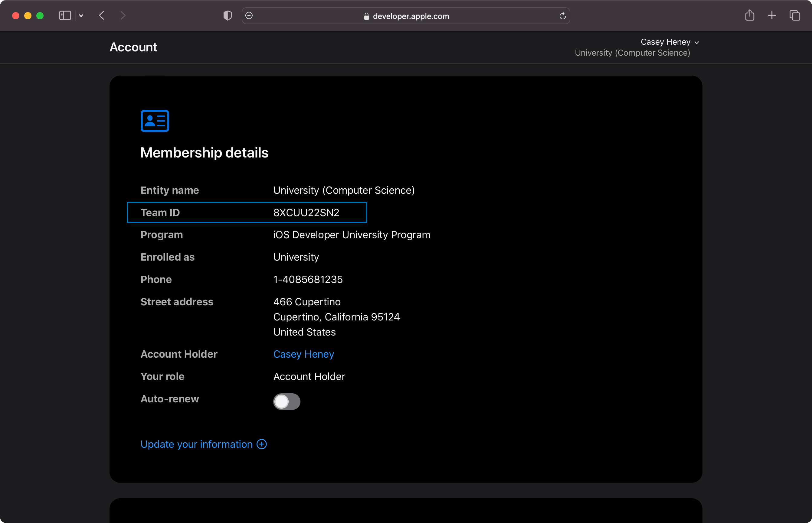The height and width of the screenshot is (523, 812).
Task: Click the developer.apple.com address bar
Action: pyautogui.click(x=406, y=16)
